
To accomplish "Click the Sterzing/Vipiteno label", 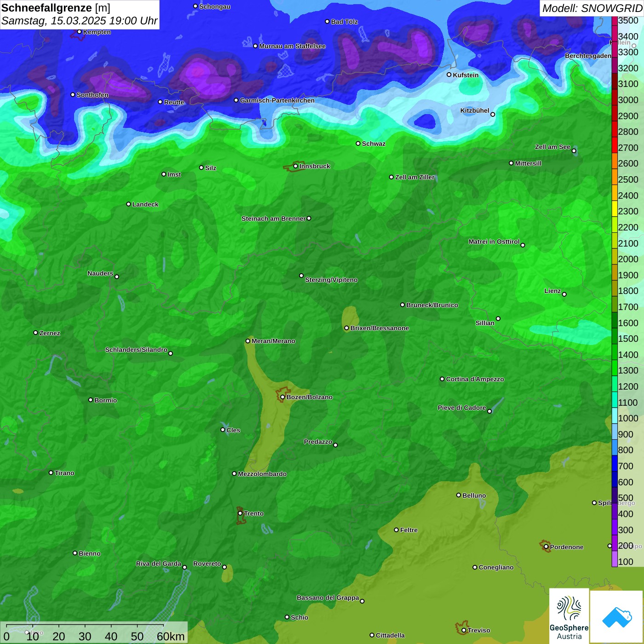I will [331, 280].
